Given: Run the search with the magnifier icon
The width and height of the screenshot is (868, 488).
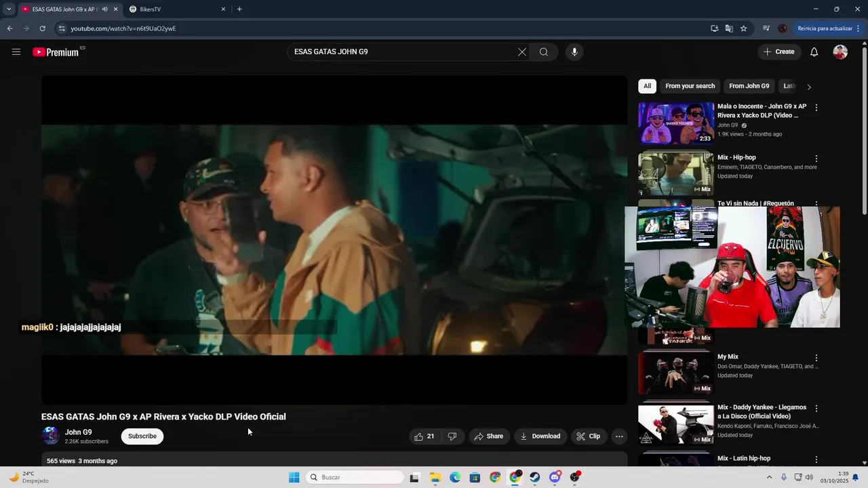Looking at the screenshot, I should click(544, 52).
